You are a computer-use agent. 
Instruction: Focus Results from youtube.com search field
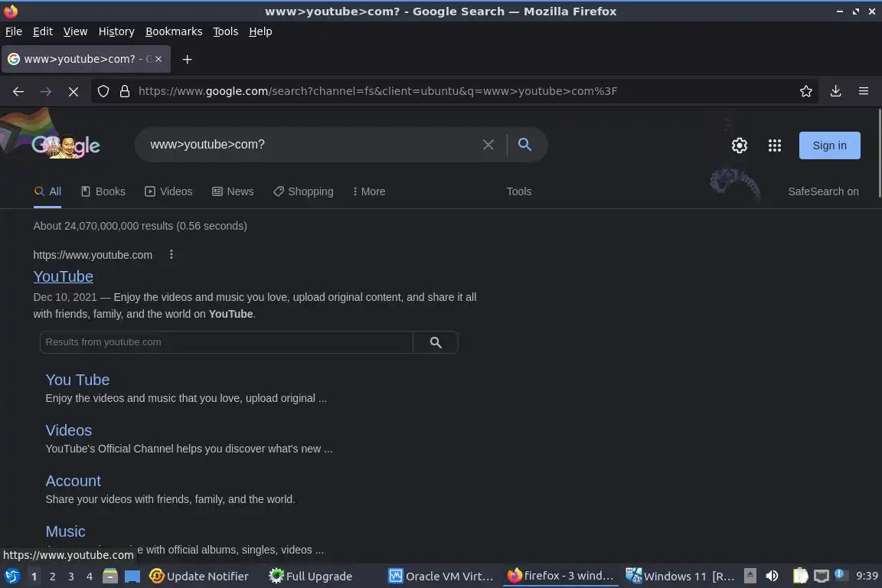pyautogui.click(x=226, y=342)
